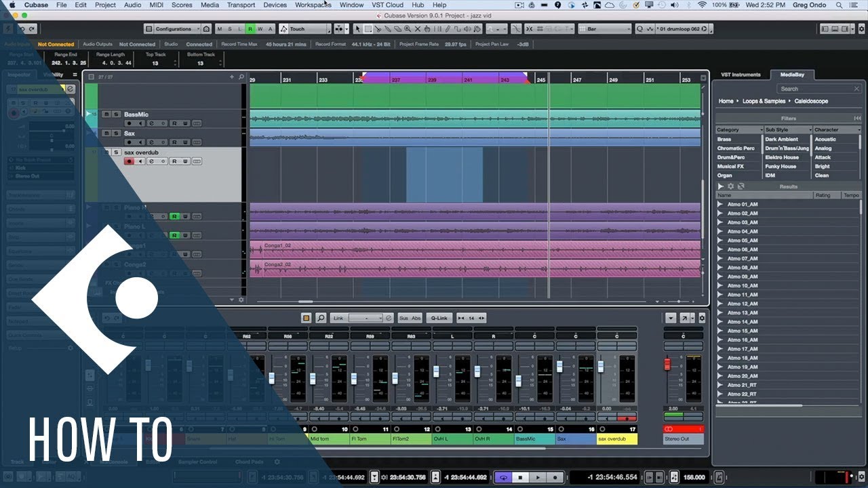
Task: Toggle global Read automation R button
Action: [x=250, y=29]
